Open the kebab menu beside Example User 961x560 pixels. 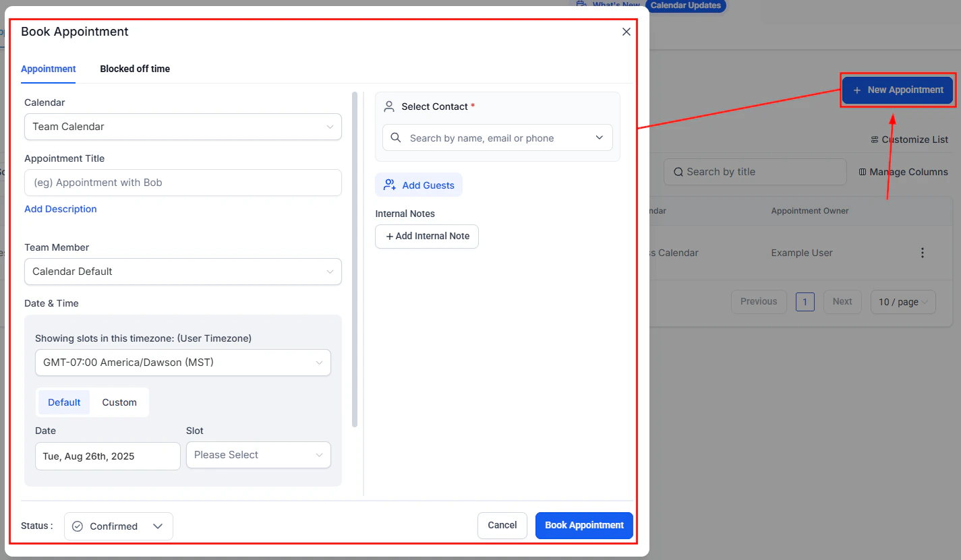coord(922,253)
